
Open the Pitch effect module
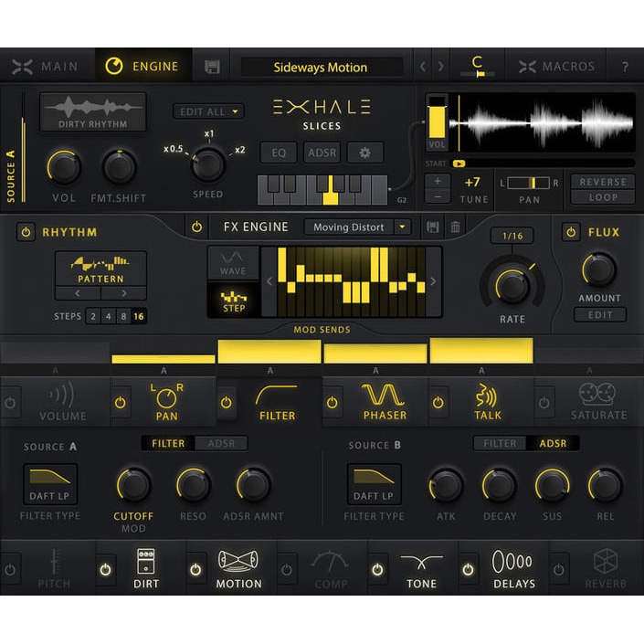(54, 568)
